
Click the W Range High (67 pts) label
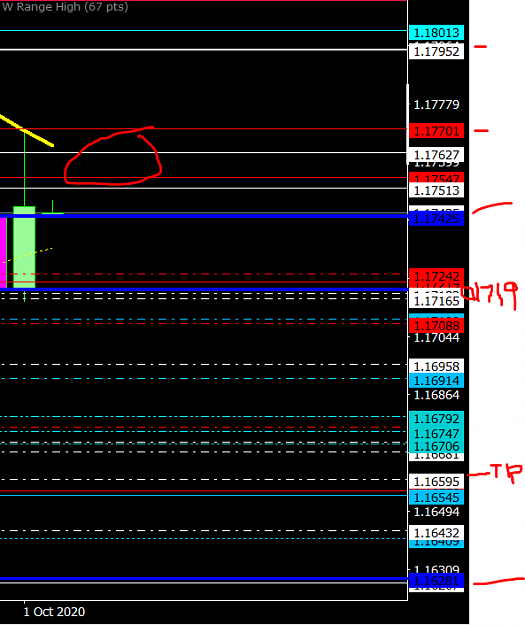point(65,7)
